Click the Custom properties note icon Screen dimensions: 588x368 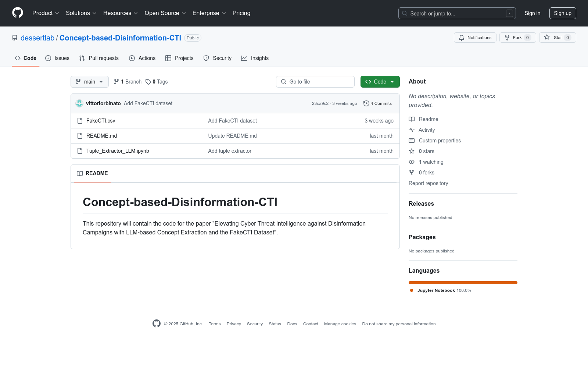point(412,141)
